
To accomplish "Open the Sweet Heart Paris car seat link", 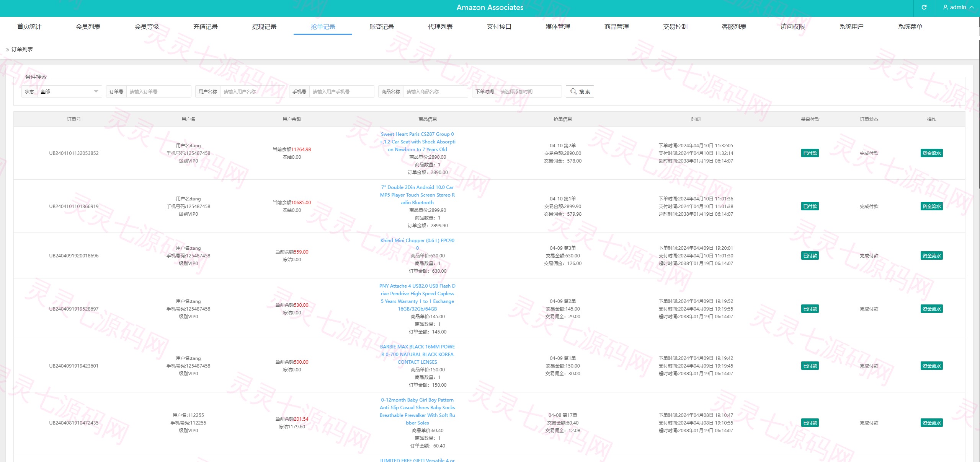I will (417, 142).
